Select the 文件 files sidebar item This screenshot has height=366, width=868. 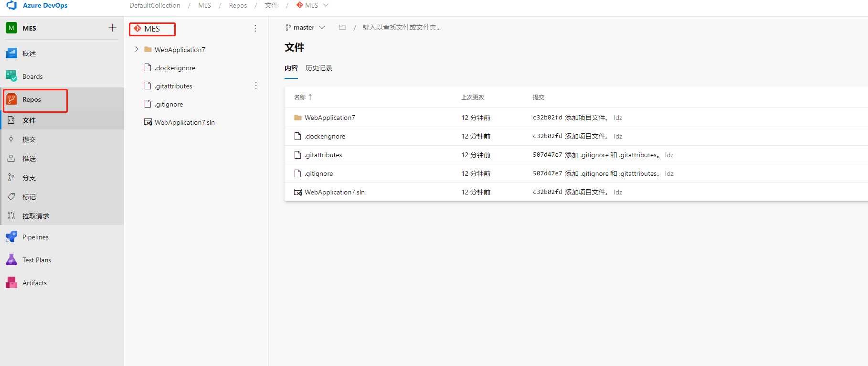click(x=62, y=120)
